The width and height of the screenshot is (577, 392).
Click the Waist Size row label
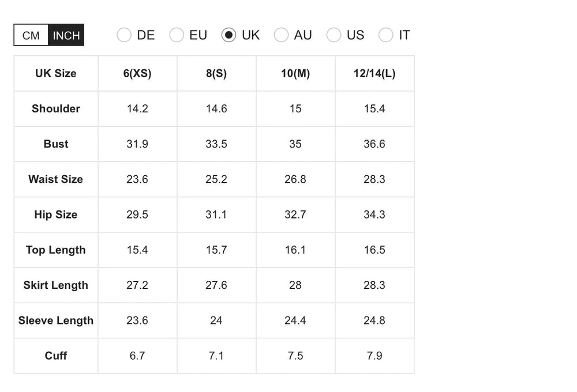click(x=56, y=179)
